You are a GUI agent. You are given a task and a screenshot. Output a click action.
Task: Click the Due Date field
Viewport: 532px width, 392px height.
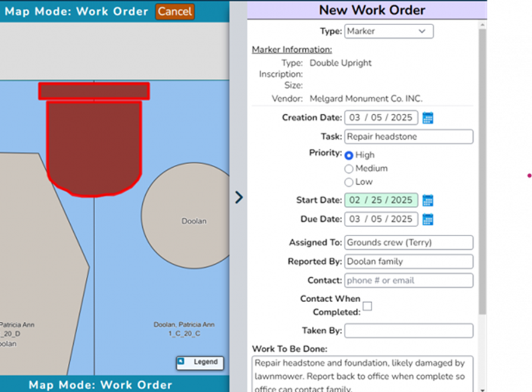click(381, 219)
